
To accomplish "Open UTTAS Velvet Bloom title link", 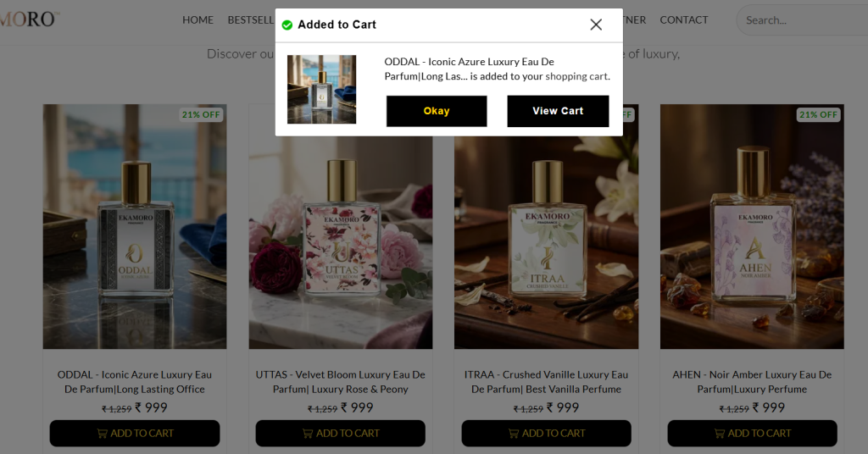I will coord(341,381).
